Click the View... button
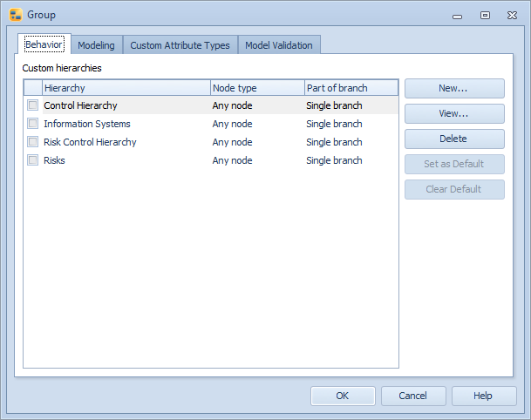The height and width of the screenshot is (420, 531). (x=453, y=113)
